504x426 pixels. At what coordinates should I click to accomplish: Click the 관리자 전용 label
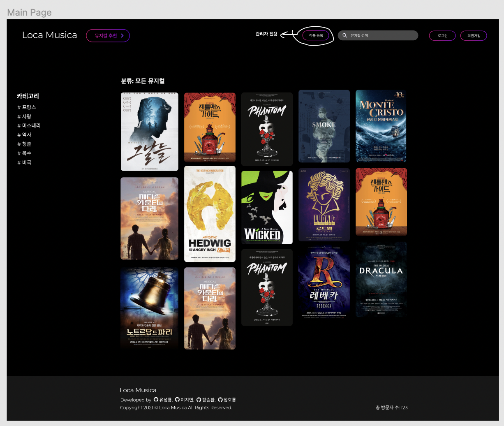coord(266,34)
